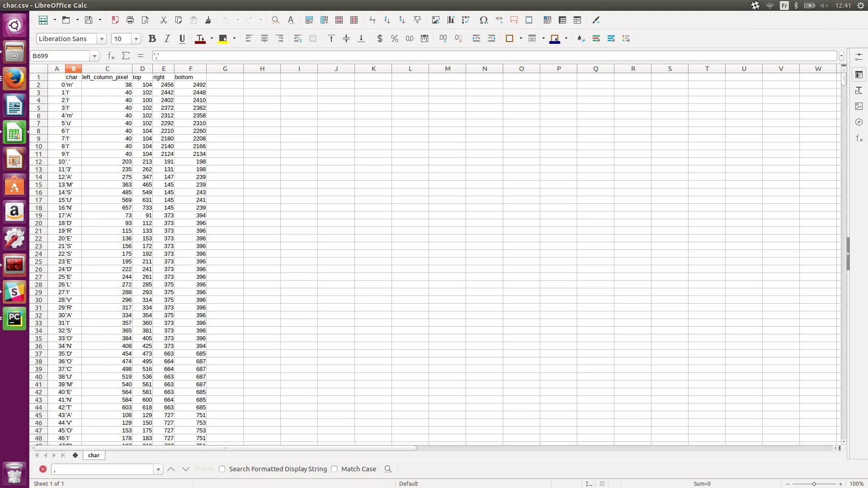Click column header C
Image resolution: width=868 pixels, height=488 pixels.
107,69
